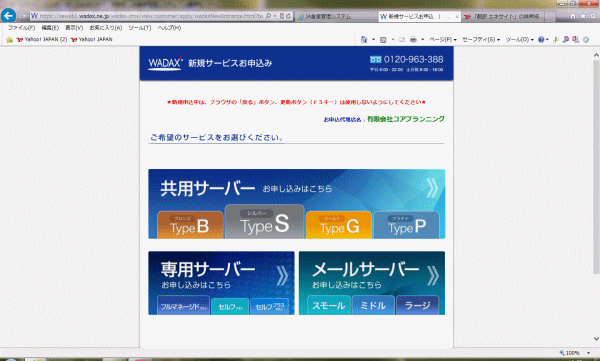Click the address bar URL field

[151, 16]
